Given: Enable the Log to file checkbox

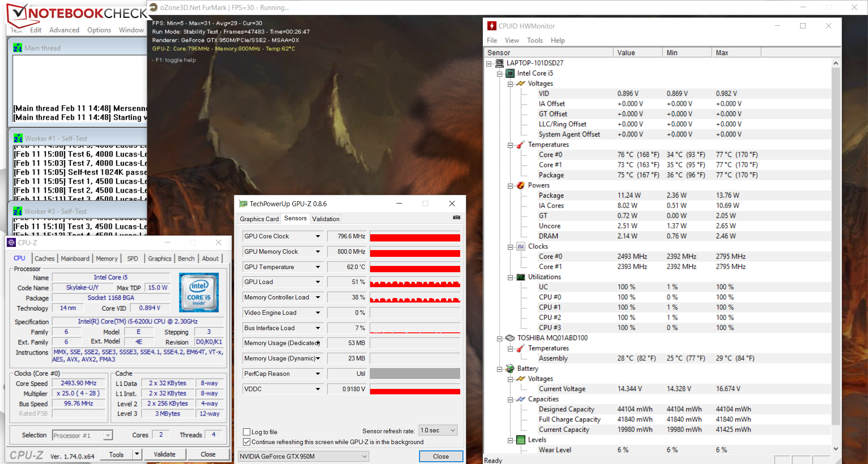Looking at the screenshot, I should tap(247, 432).
